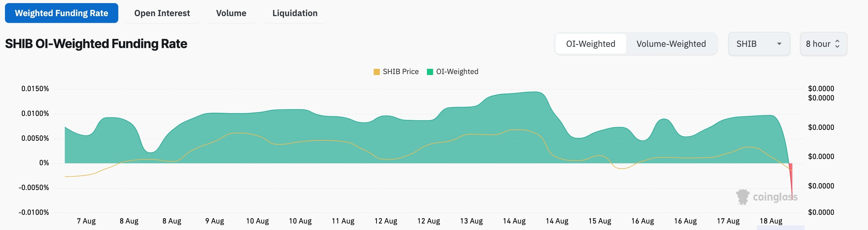Click the SHIB OI-Weighted Funding Rate title

coord(96,43)
